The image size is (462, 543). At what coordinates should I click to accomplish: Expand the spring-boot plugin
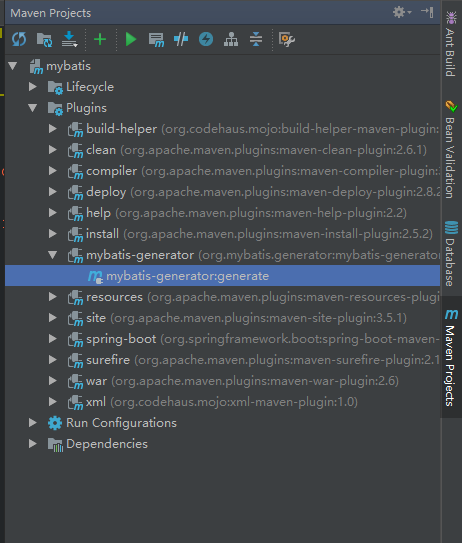(53, 339)
